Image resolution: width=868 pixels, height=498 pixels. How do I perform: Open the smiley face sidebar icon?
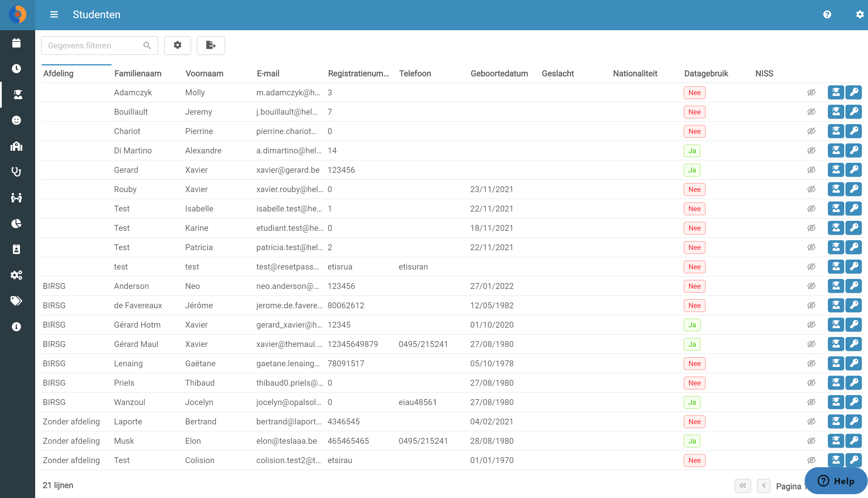tap(16, 121)
